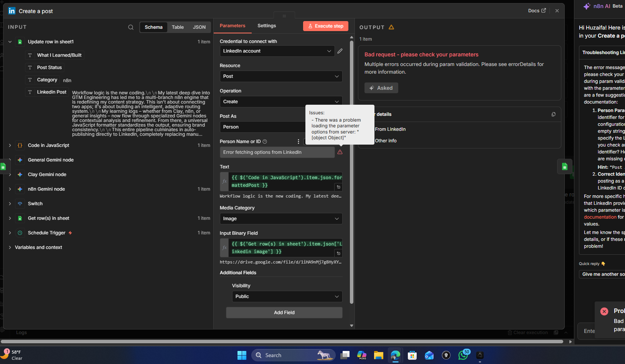Screen dimensions: 625x364
Task: Click the pencil icon to edit credential
Action: click(340, 51)
